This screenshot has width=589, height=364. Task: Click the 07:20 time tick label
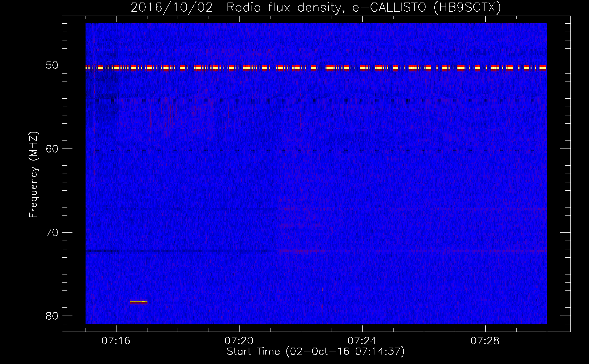coord(239,341)
